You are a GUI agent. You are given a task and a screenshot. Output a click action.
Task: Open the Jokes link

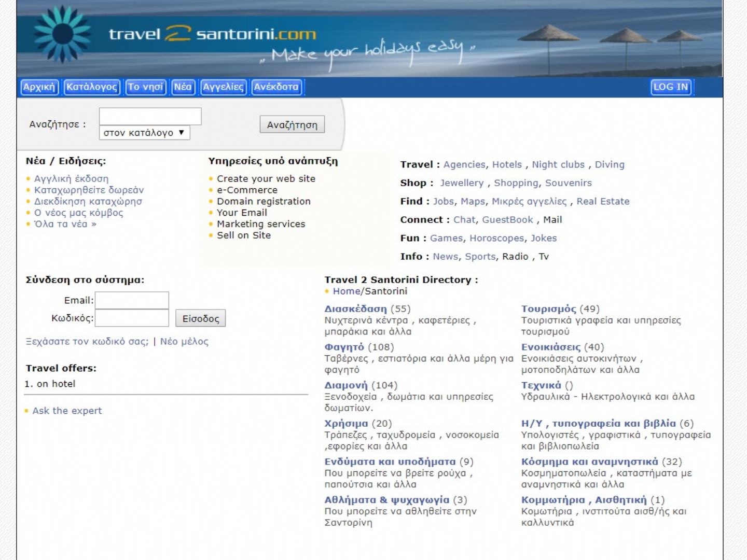544,239
